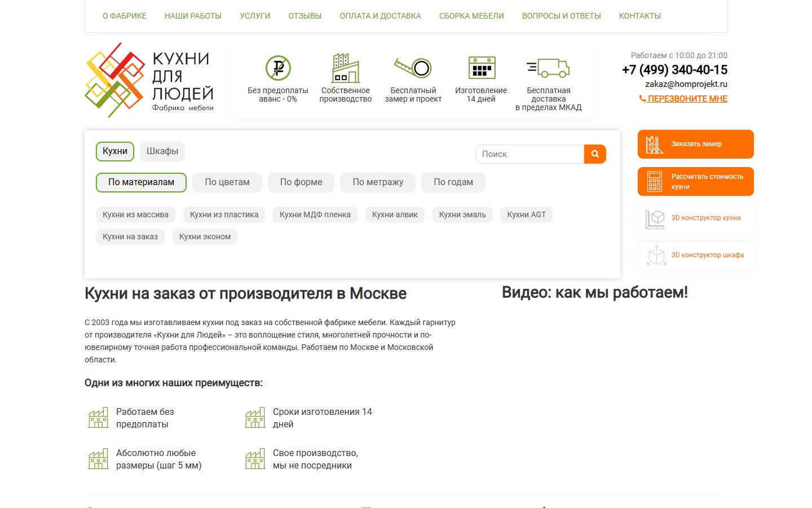Open Вопросы и ответы page
The width and height of the screenshot is (812, 508).
coord(562,16)
